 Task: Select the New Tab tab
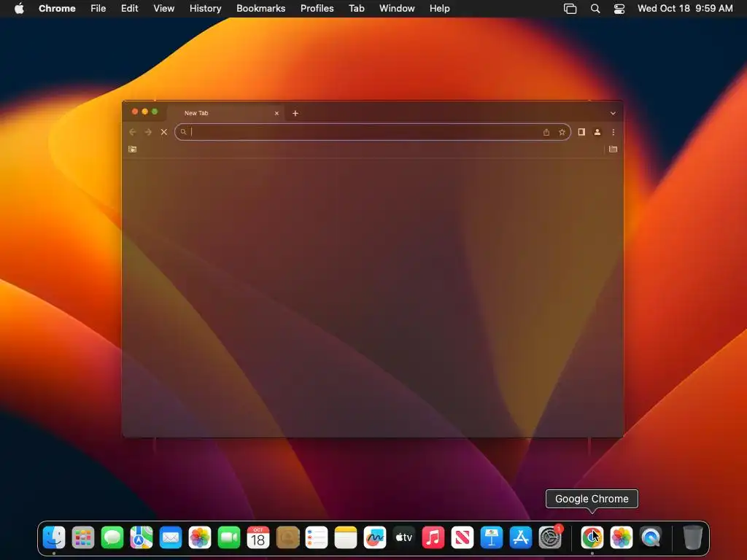click(x=226, y=113)
